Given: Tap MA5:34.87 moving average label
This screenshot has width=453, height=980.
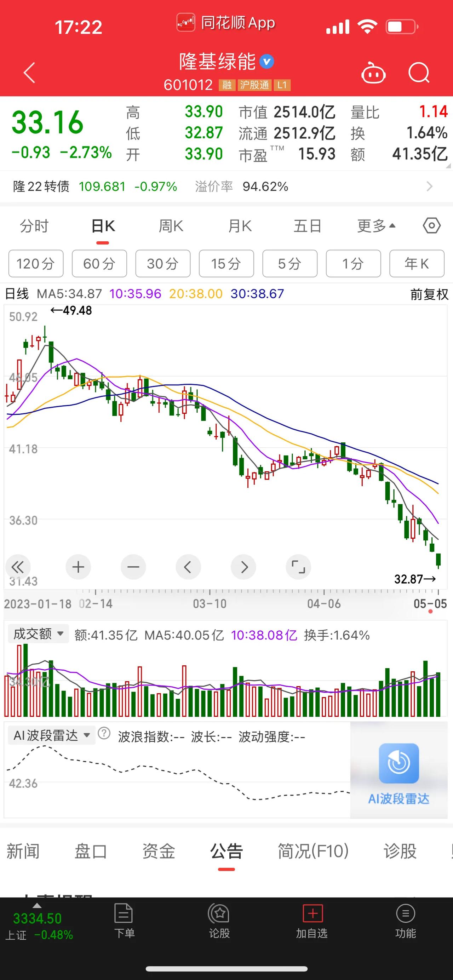Looking at the screenshot, I should (x=69, y=294).
